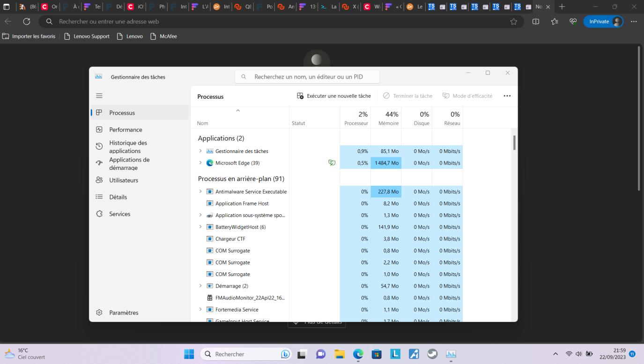The image size is (644, 364).
Task: Click the Exécuter une nouvelle tâche button
Action: [x=334, y=96]
